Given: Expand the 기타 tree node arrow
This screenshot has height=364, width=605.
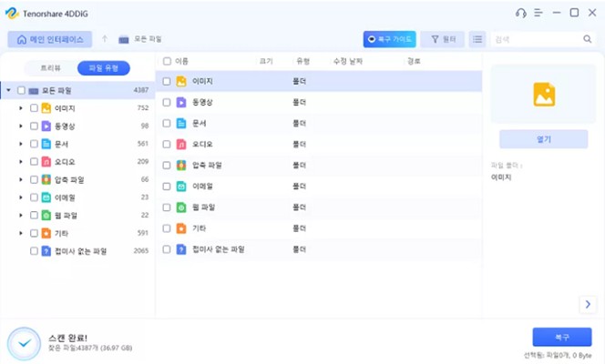Looking at the screenshot, I should (x=21, y=233).
